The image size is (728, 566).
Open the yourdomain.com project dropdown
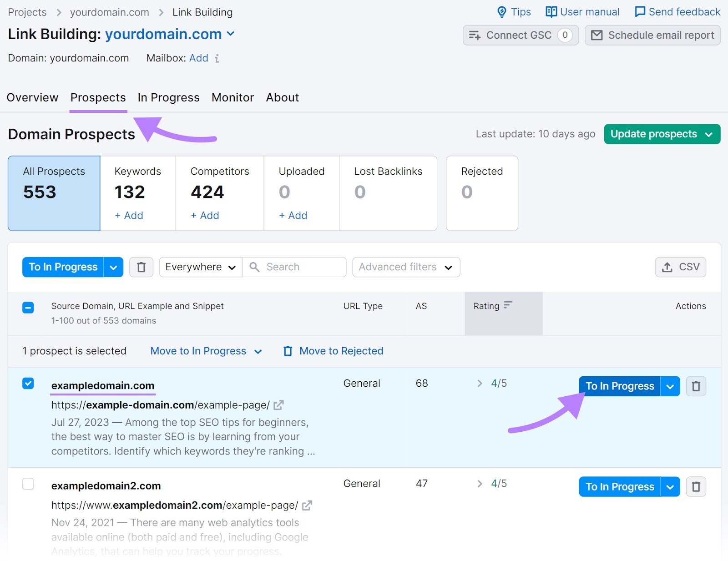(231, 34)
